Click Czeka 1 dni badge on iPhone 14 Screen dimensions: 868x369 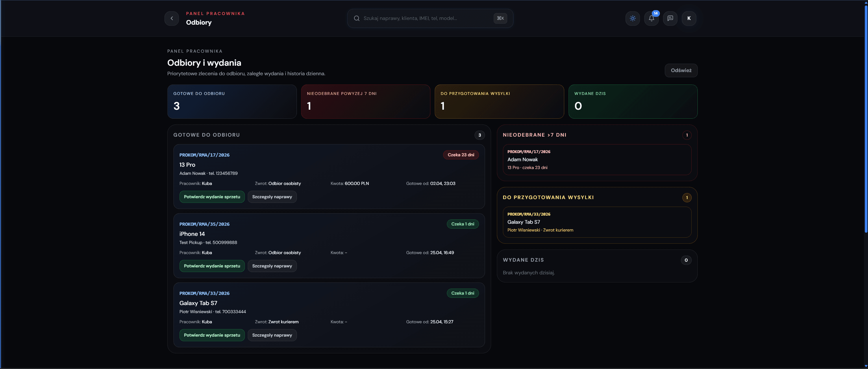(463, 224)
